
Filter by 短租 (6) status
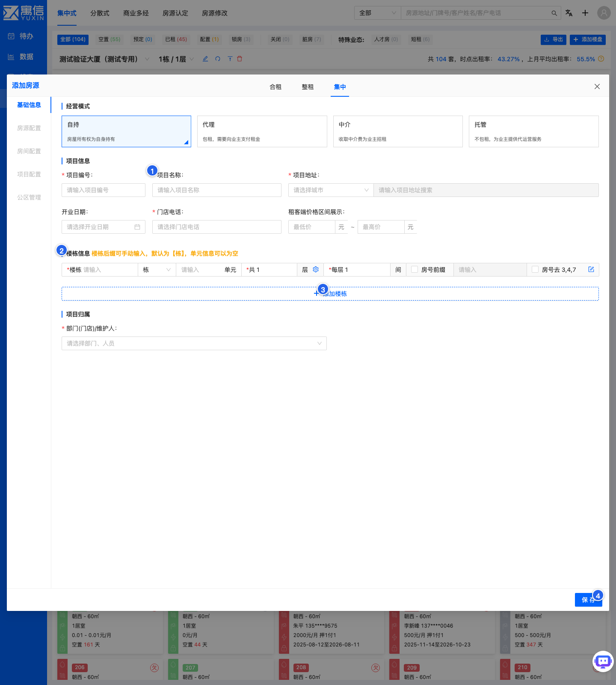coord(421,39)
